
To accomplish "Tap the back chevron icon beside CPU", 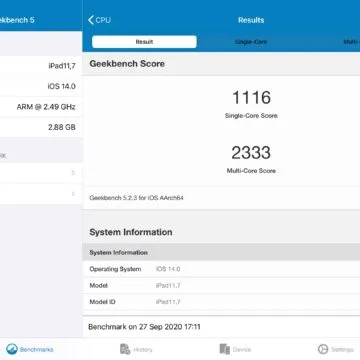I will [x=91, y=20].
